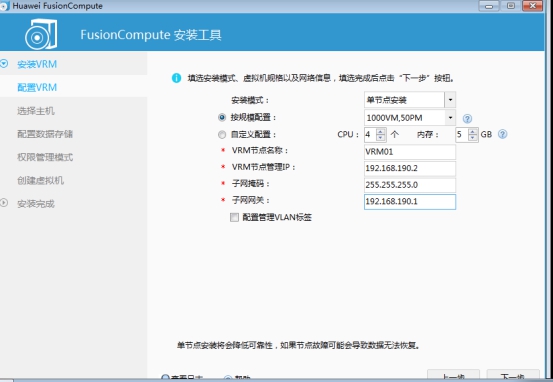Viewport: 553px width, 382px height.
Task: Click the 子网掩码 field 255.255.255.0
Action: pyautogui.click(x=410, y=185)
